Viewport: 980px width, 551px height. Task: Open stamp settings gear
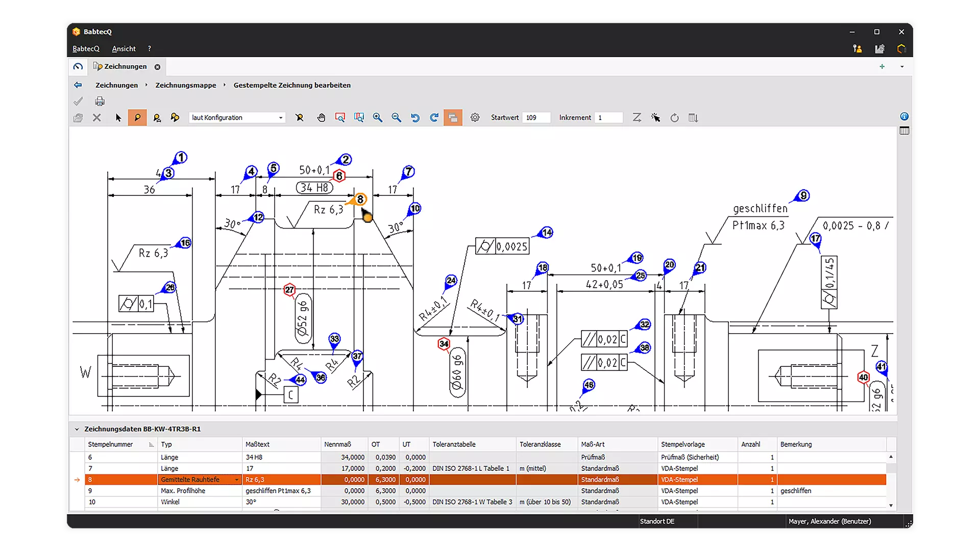475,118
